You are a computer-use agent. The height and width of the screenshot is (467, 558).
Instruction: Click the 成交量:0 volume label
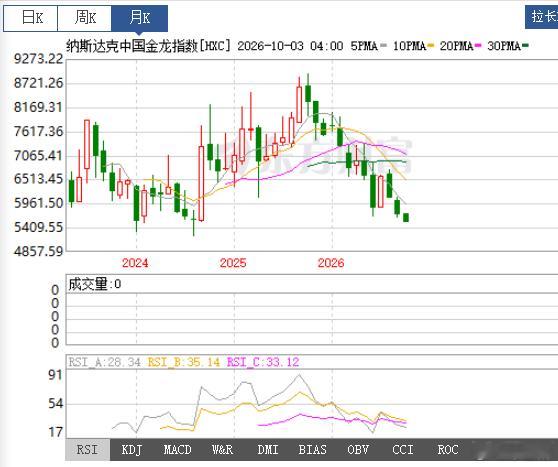click(95, 284)
